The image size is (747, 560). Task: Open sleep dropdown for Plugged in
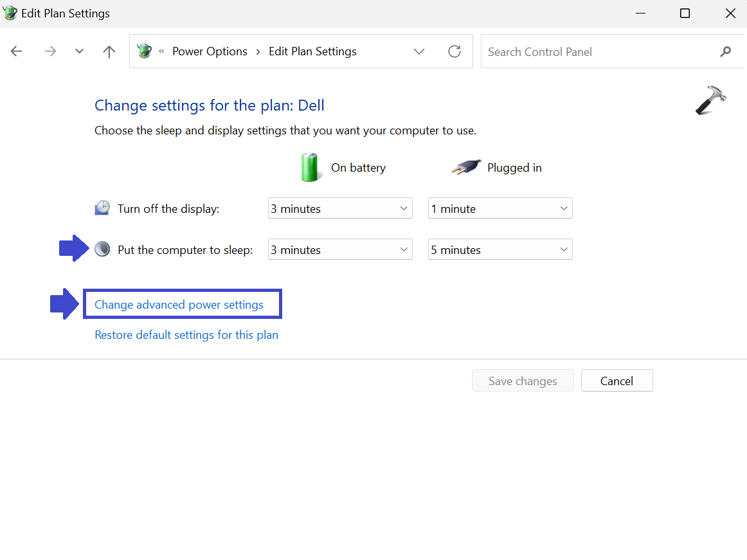click(500, 250)
